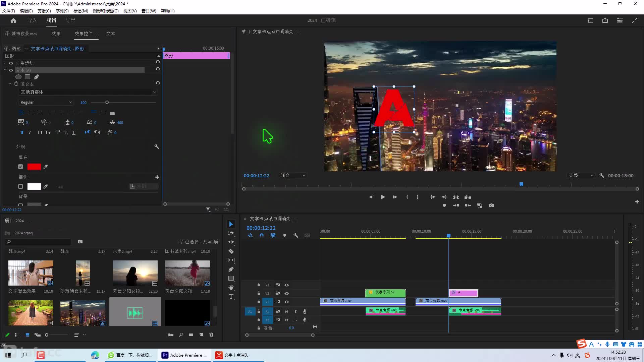
Task: Select the Razor tool
Action: pos(231,251)
